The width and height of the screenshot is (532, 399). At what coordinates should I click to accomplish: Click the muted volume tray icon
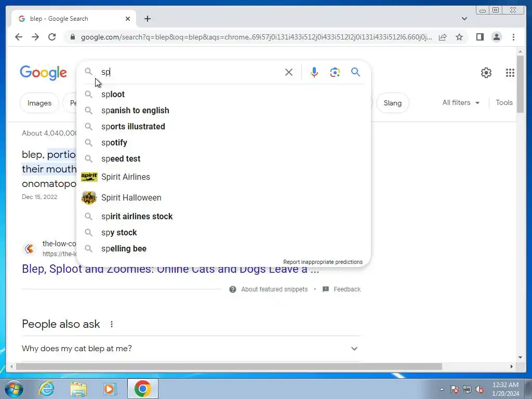(x=480, y=389)
